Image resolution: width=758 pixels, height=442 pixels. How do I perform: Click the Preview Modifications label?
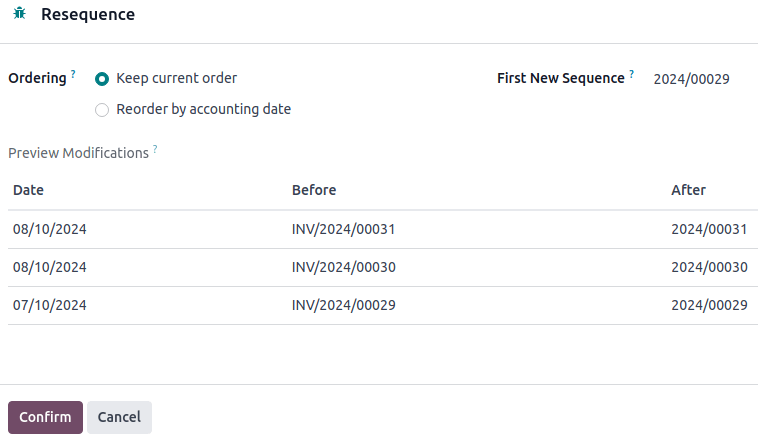click(78, 153)
